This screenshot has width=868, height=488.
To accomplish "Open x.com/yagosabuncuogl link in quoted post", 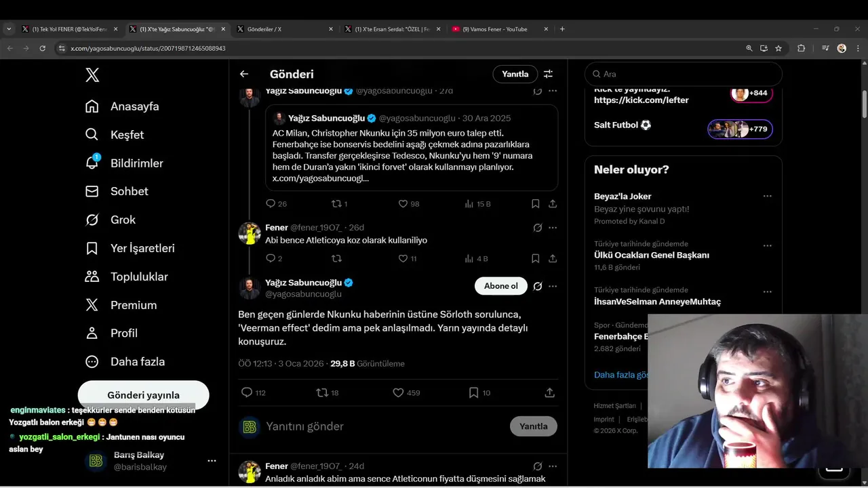I will [321, 178].
